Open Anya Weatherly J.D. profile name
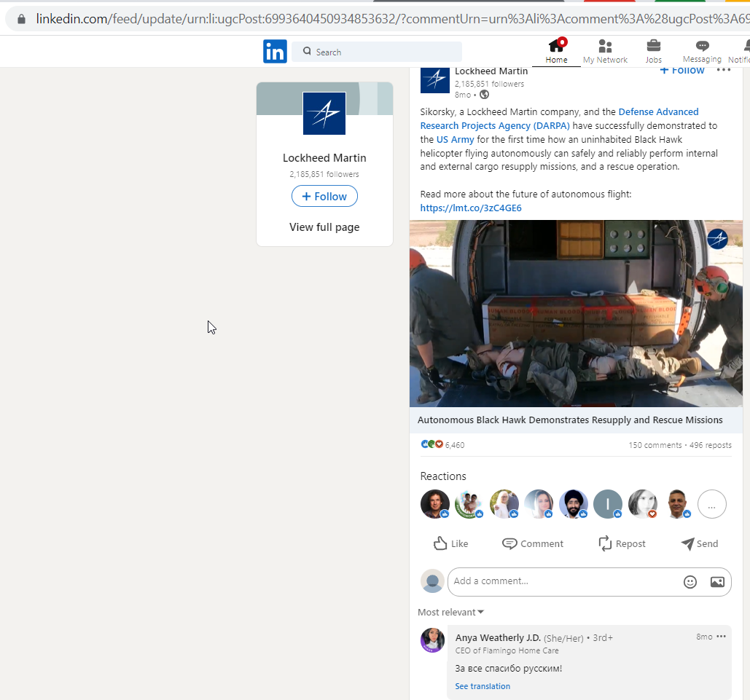The image size is (750, 700). pyautogui.click(x=498, y=638)
